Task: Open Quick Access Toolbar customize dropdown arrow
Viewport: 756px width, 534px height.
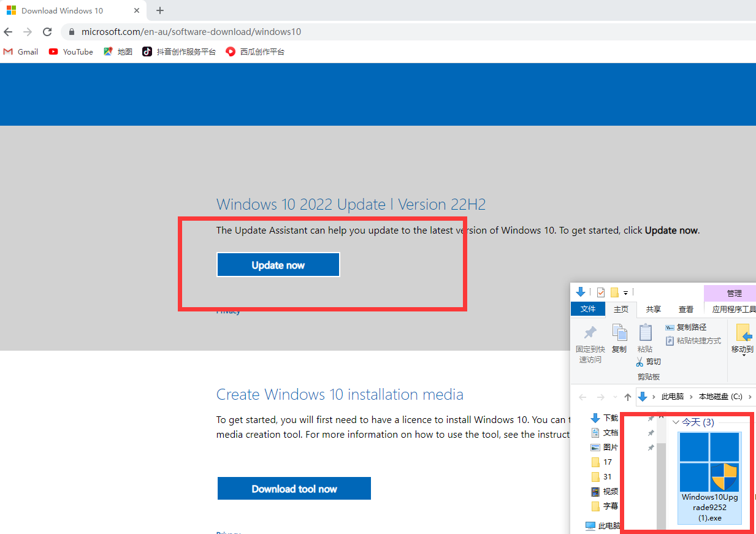Action: coord(626,292)
